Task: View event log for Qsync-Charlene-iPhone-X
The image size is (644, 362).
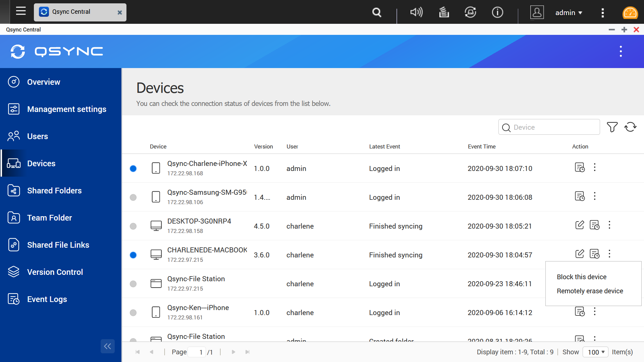Action: point(580,167)
